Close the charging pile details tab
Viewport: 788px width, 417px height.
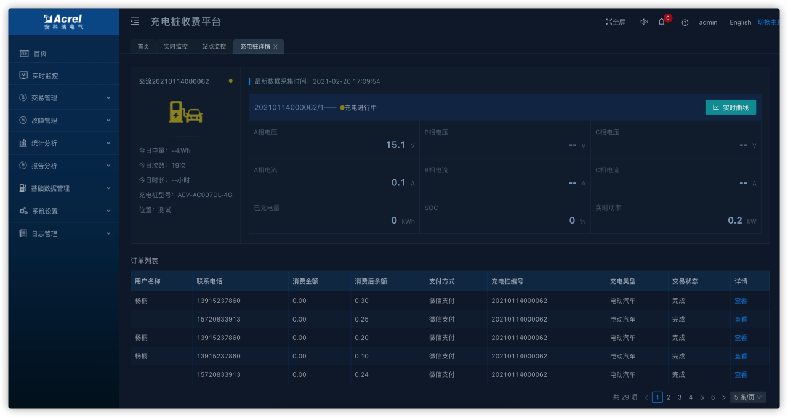(x=276, y=46)
